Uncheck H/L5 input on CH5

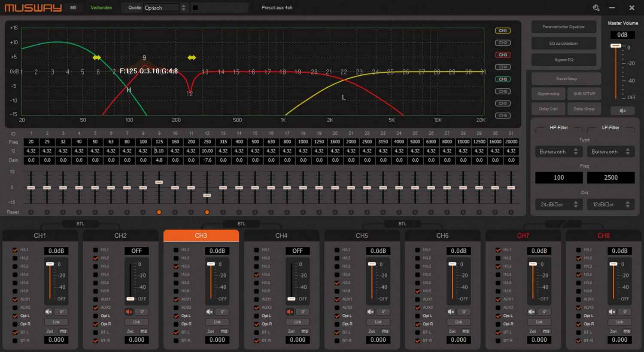(x=337, y=283)
